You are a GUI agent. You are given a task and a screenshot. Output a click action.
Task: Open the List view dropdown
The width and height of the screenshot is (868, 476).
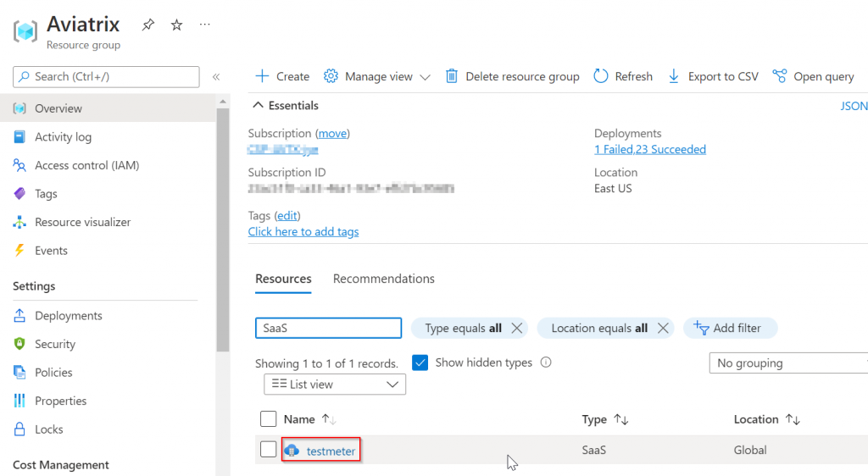pyautogui.click(x=335, y=385)
